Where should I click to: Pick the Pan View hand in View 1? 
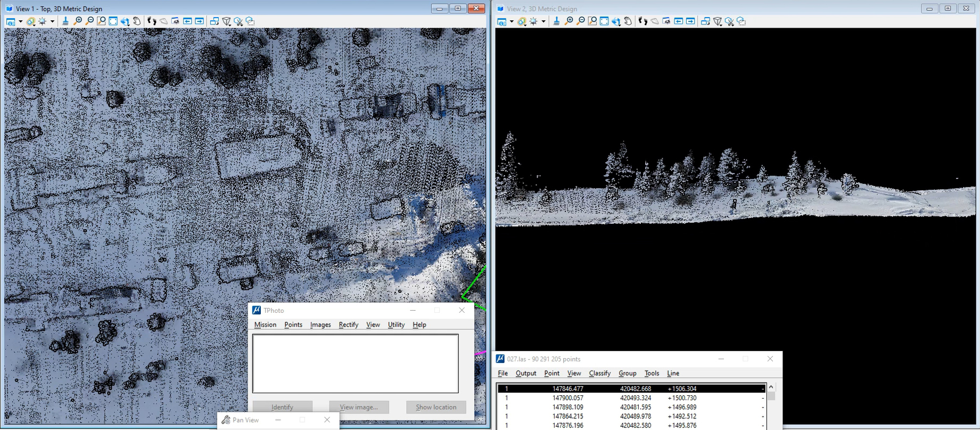tap(137, 21)
